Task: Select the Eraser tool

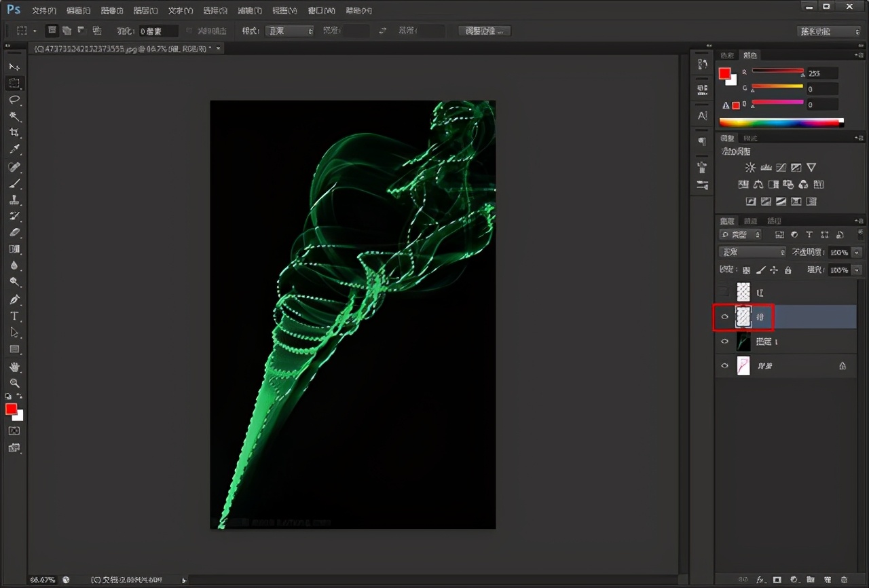Action: (14, 233)
